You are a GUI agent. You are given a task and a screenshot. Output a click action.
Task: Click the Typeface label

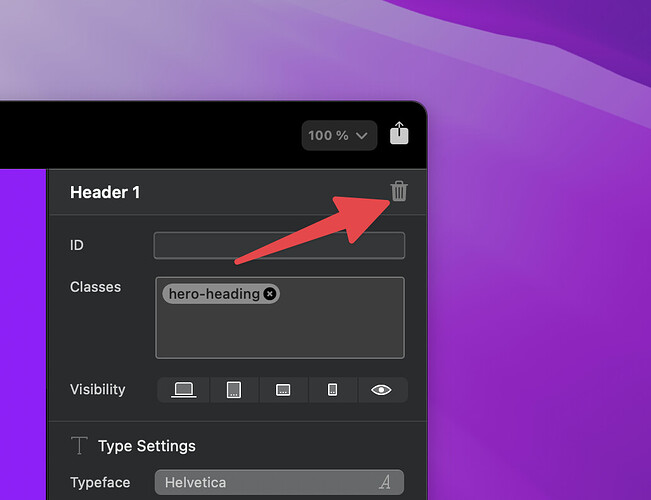click(100, 482)
